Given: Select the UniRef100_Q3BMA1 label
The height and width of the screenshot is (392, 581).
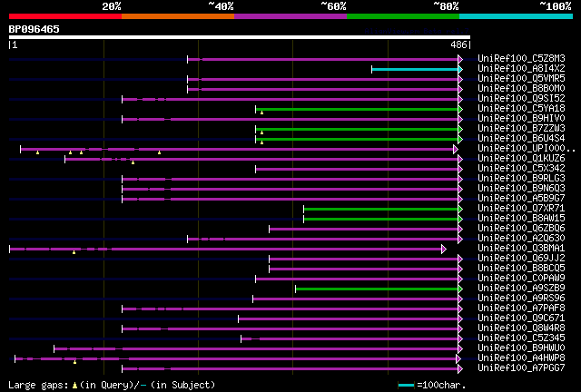Looking at the screenshot, I should coord(521,249).
